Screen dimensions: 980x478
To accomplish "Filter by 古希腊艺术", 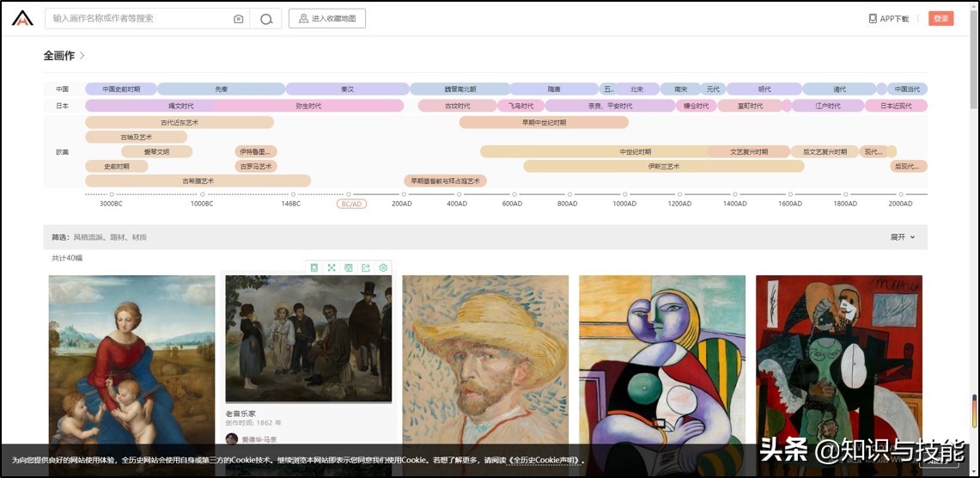I will 198,181.
